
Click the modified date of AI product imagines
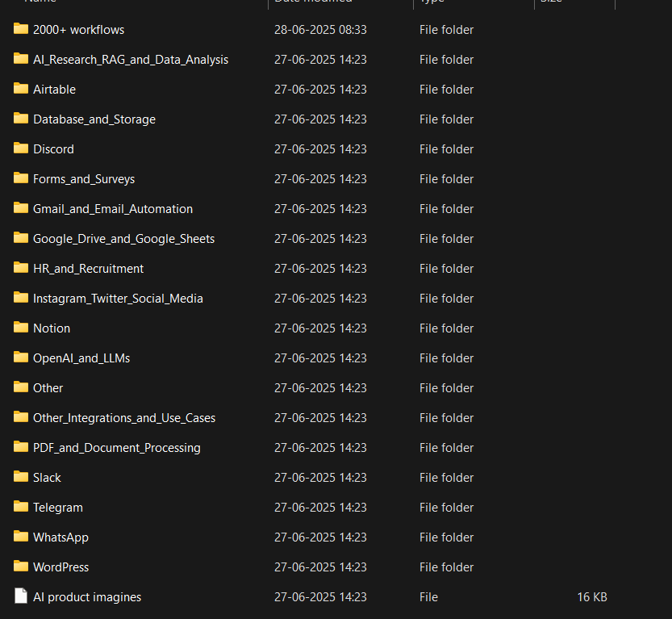click(x=320, y=597)
